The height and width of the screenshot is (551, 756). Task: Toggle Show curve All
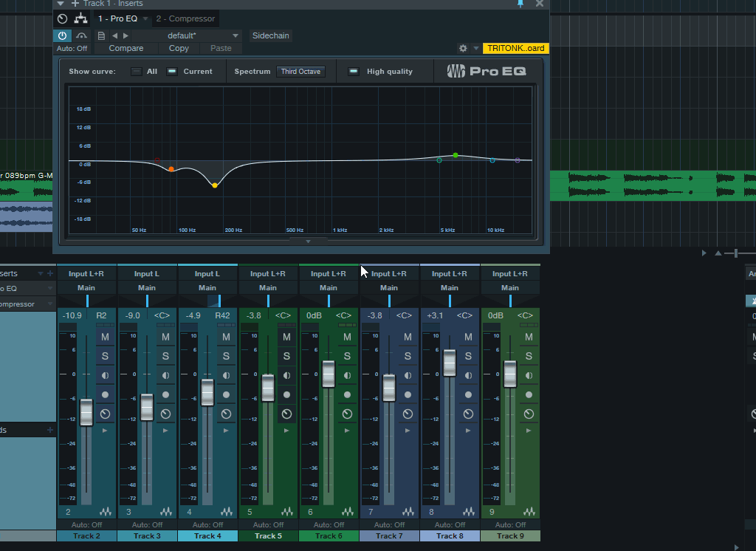[x=137, y=72]
